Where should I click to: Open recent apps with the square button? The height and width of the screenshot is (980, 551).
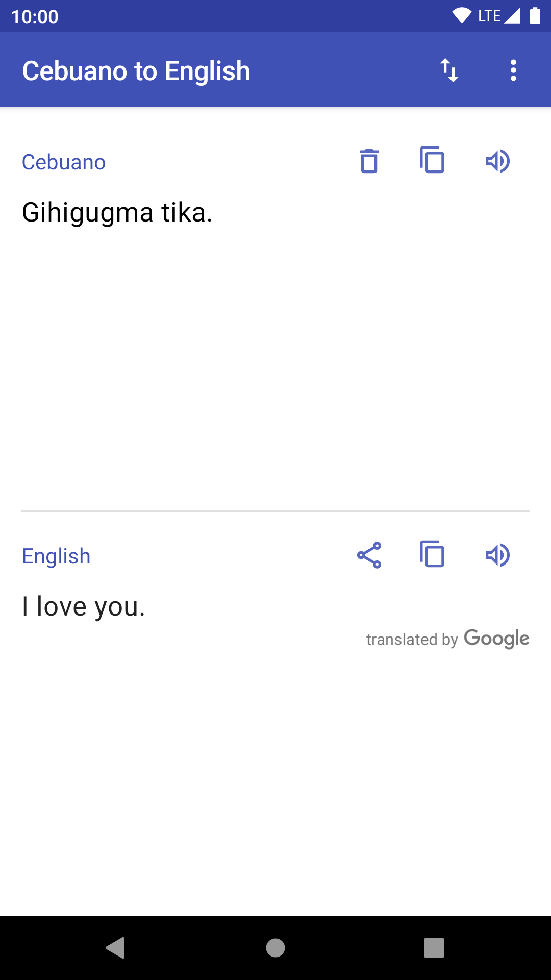click(x=434, y=948)
